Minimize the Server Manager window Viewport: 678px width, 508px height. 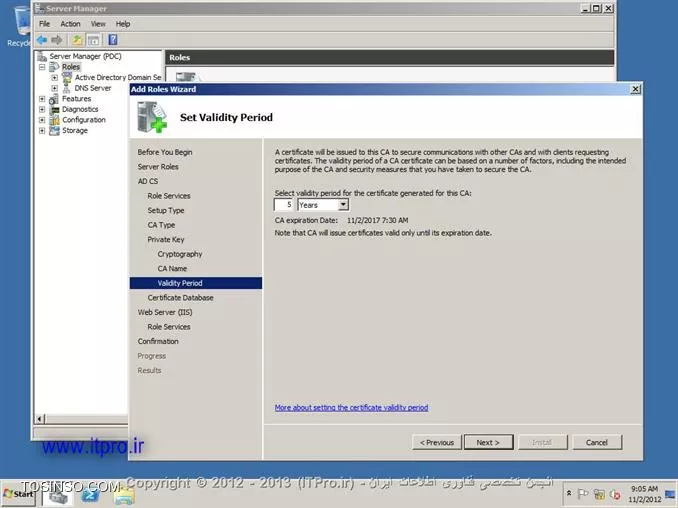coord(585,8)
